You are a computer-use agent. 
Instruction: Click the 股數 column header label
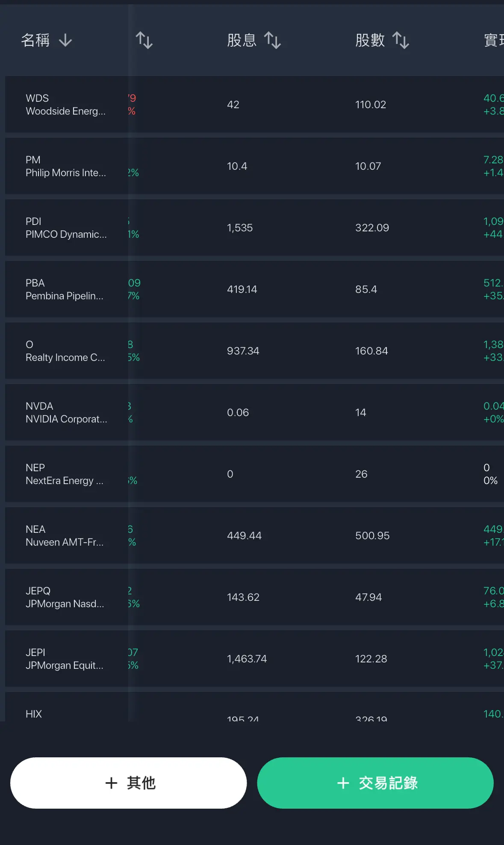(x=370, y=40)
